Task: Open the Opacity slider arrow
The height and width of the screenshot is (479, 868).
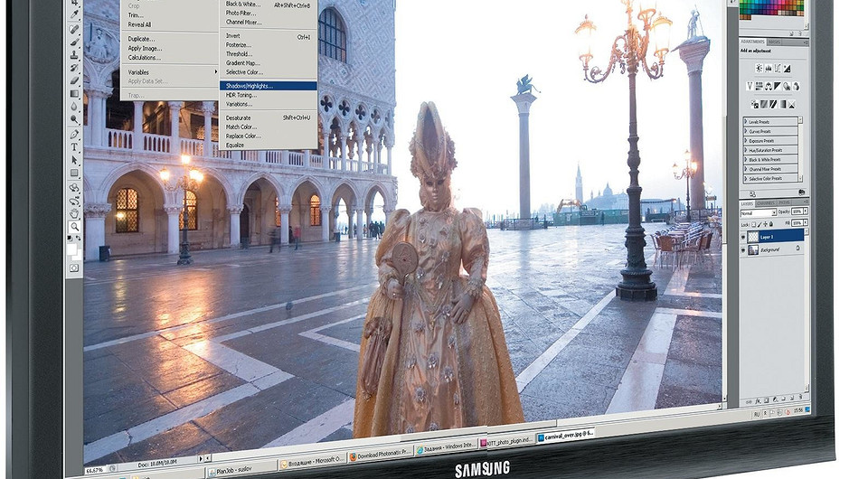Action: click(806, 211)
